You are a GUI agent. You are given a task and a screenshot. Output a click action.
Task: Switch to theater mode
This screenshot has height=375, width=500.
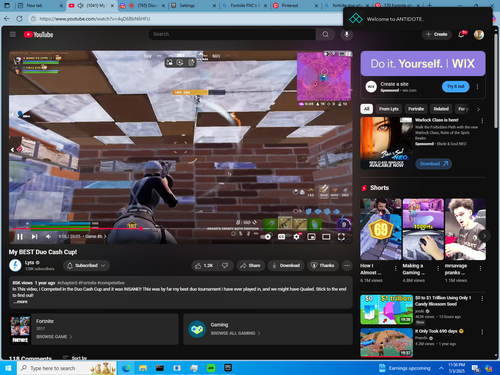click(x=326, y=237)
